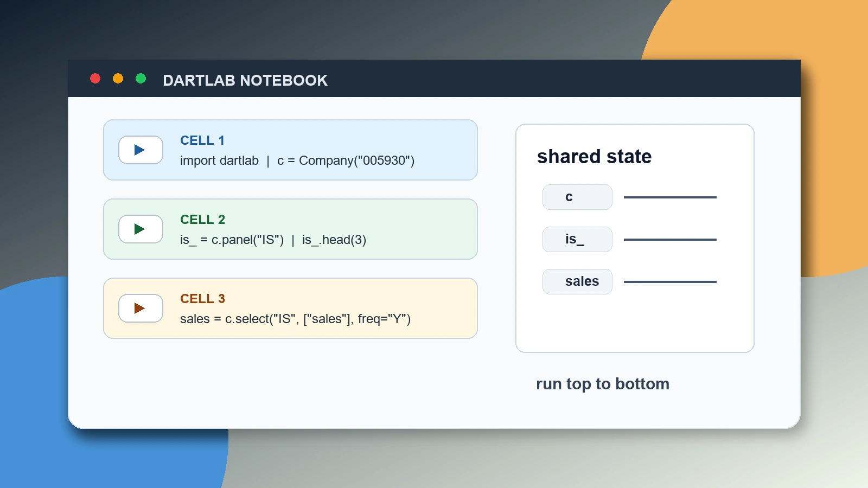Select the CELL 1 label
The width and height of the screenshot is (868, 488).
click(x=202, y=140)
